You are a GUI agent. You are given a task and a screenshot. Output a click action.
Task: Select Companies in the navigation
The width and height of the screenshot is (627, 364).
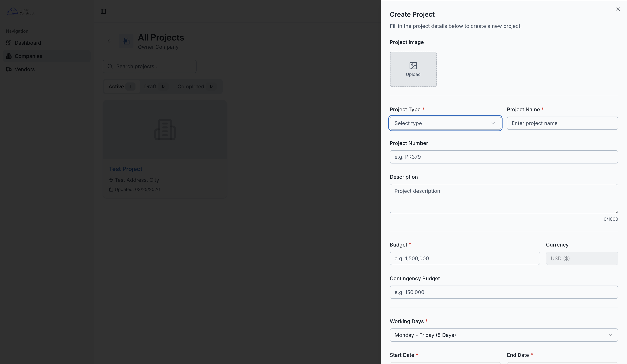[47, 56]
